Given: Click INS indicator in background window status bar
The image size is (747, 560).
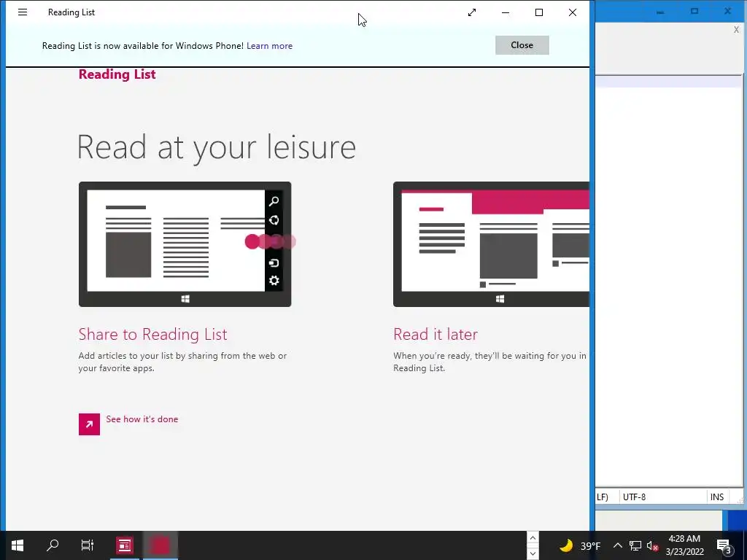Looking at the screenshot, I should pos(717,497).
